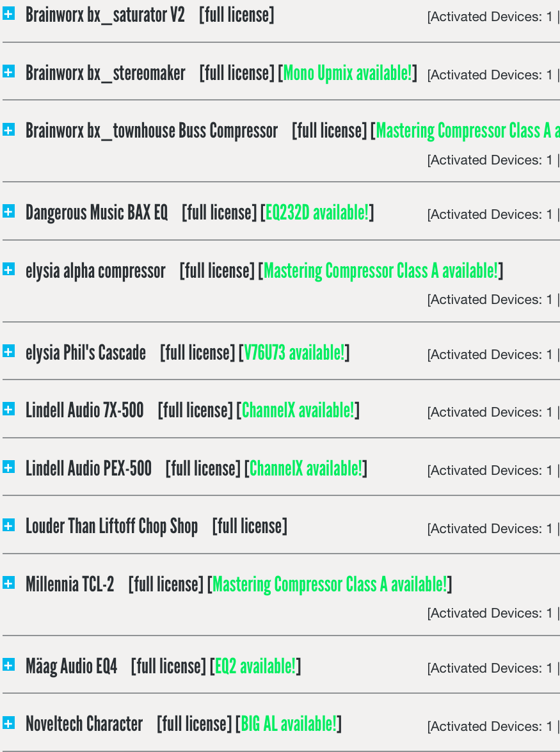Expand the Brainworx bx_saturator V2 entry
Viewport: 560px width, 752px height.
click(x=8, y=14)
